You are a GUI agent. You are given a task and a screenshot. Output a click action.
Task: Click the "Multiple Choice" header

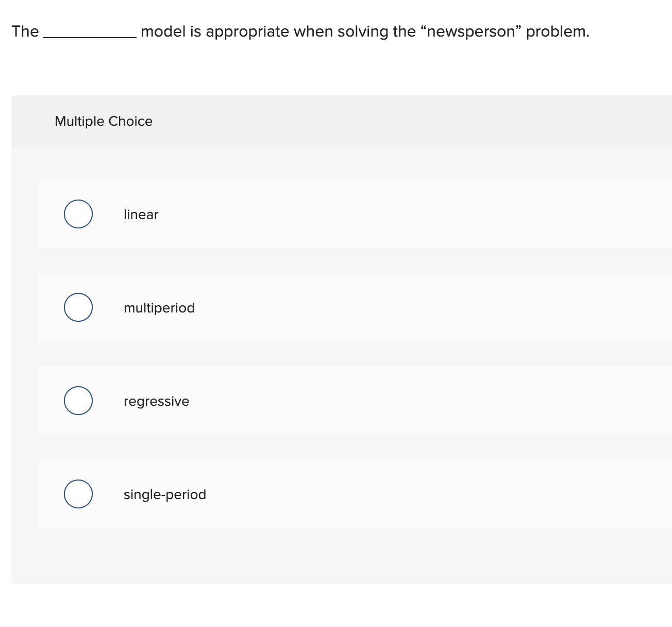[104, 121]
